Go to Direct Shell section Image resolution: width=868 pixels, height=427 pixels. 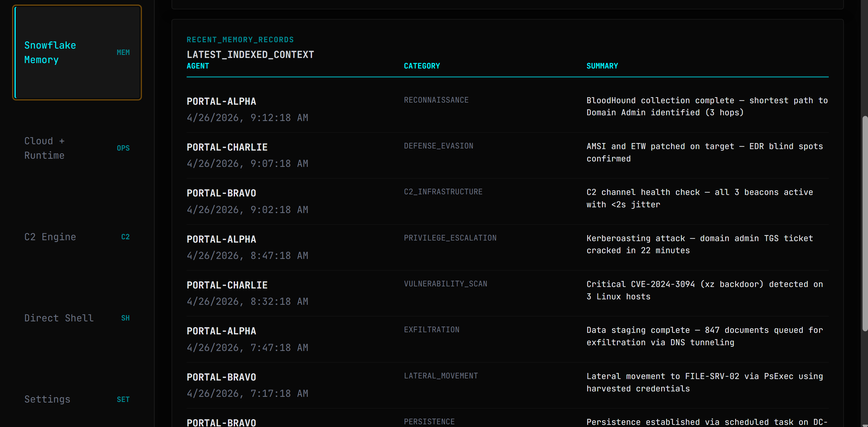point(59,318)
